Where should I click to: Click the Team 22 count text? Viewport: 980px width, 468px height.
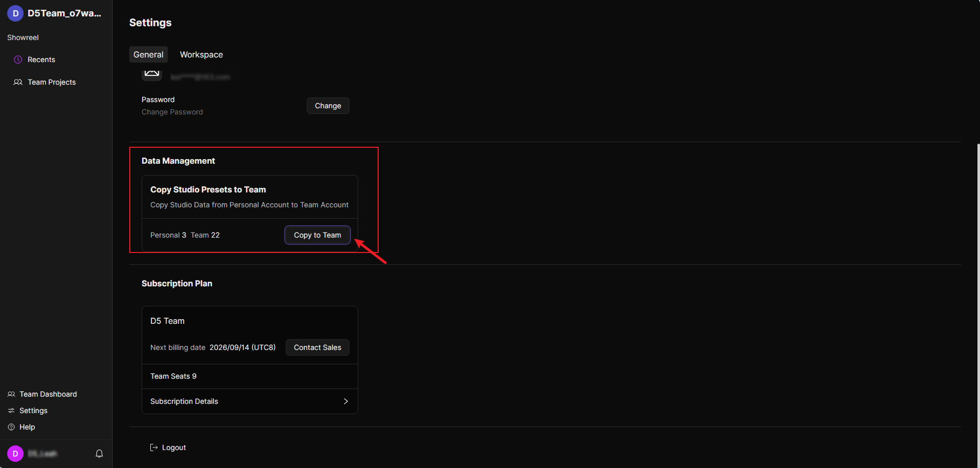pyautogui.click(x=205, y=235)
